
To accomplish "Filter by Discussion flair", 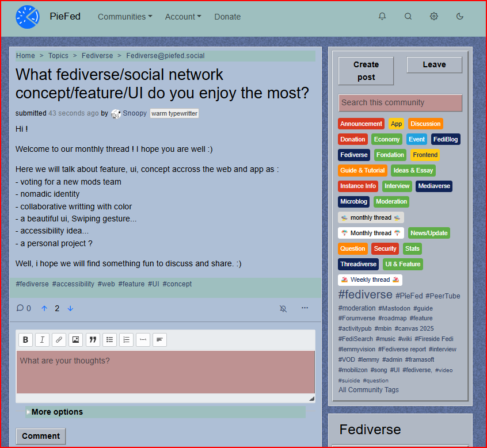I will (x=425, y=124).
